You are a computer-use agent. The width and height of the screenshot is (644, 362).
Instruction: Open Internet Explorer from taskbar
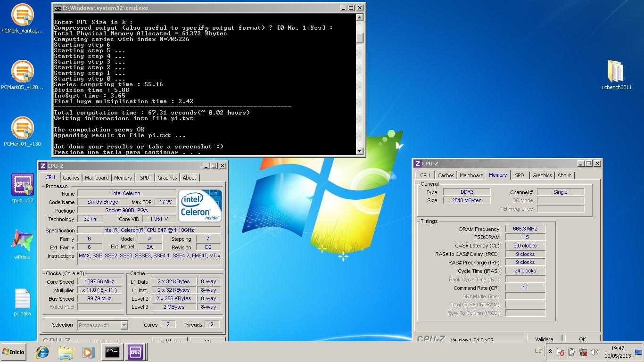click(43, 352)
